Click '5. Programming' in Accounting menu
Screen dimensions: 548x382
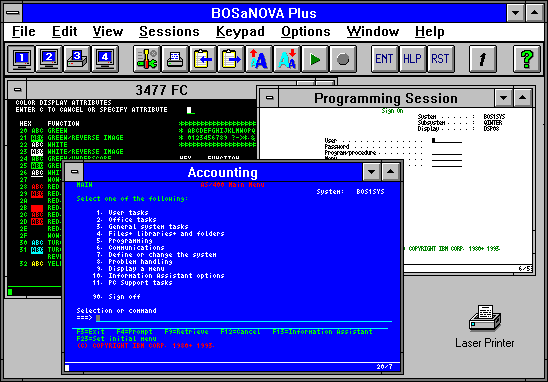[124, 240]
